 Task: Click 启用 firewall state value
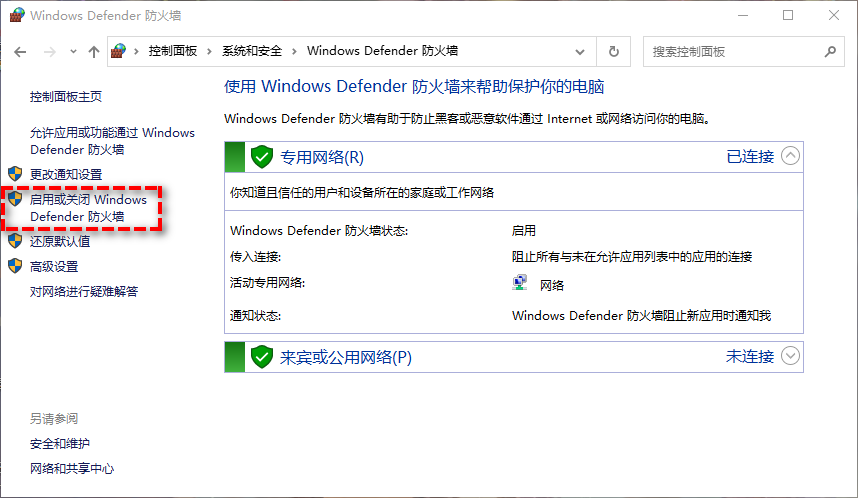click(x=524, y=231)
